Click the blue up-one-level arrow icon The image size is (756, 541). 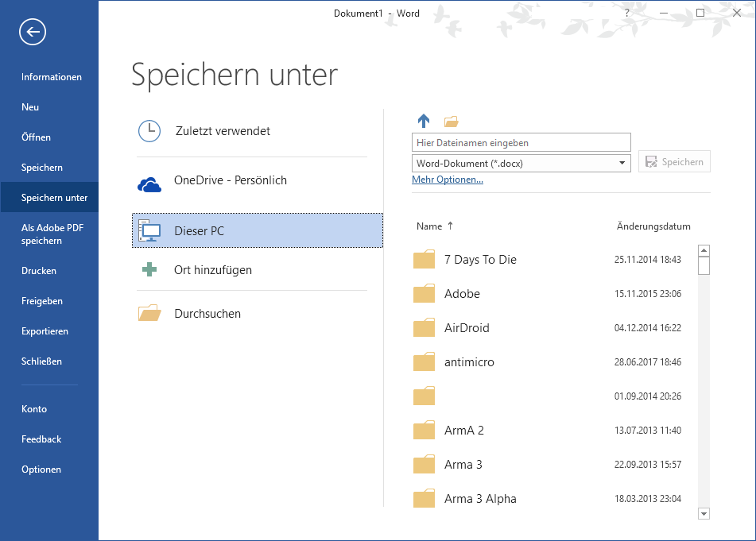[x=424, y=121]
